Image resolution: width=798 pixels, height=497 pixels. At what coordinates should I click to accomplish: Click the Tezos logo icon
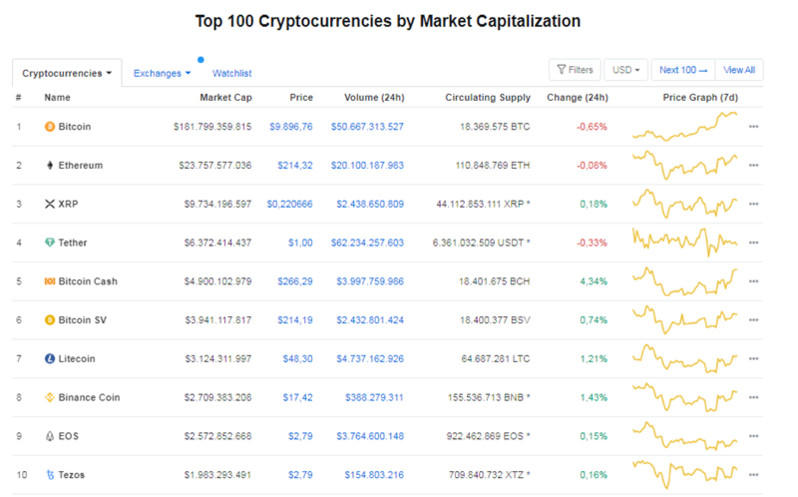pos(50,474)
